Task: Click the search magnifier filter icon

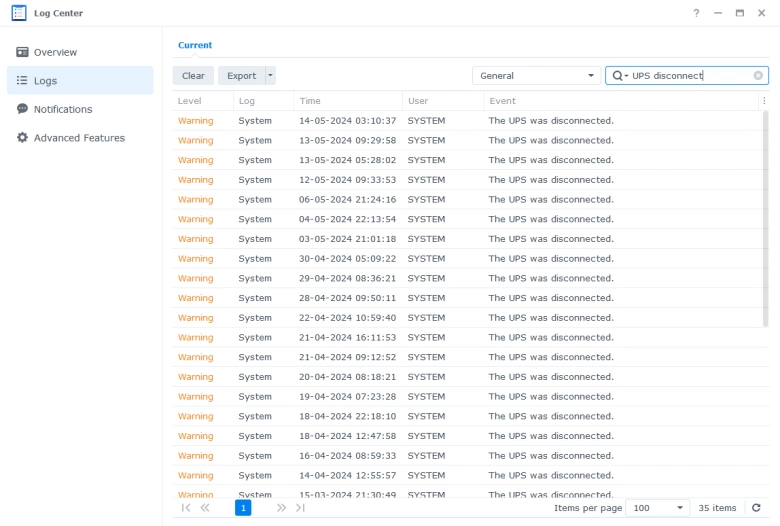Action: click(x=619, y=76)
